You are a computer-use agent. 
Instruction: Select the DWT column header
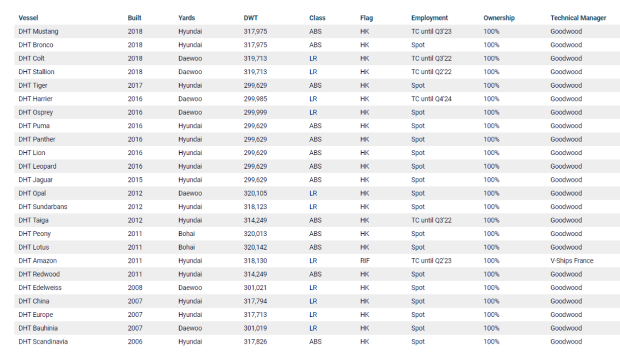tap(251, 18)
